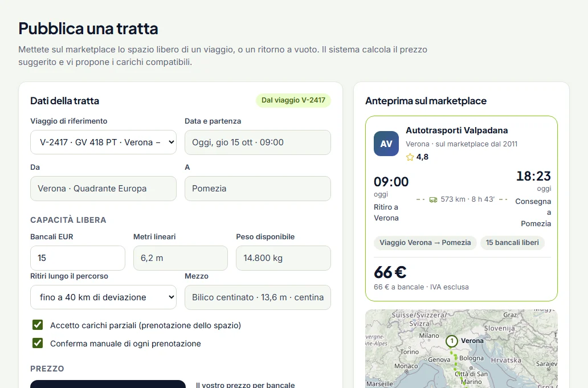Click the Verona sul marketplace dal 2011 text
Image resolution: width=588 pixels, height=388 pixels.
(462, 144)
